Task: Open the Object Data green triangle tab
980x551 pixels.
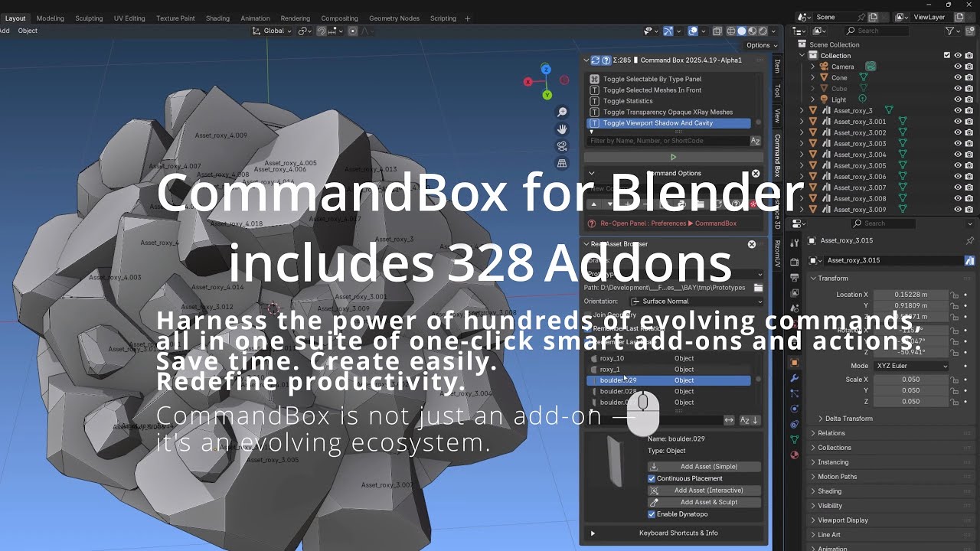Action: pyautogui.click(x=794, y=439)
